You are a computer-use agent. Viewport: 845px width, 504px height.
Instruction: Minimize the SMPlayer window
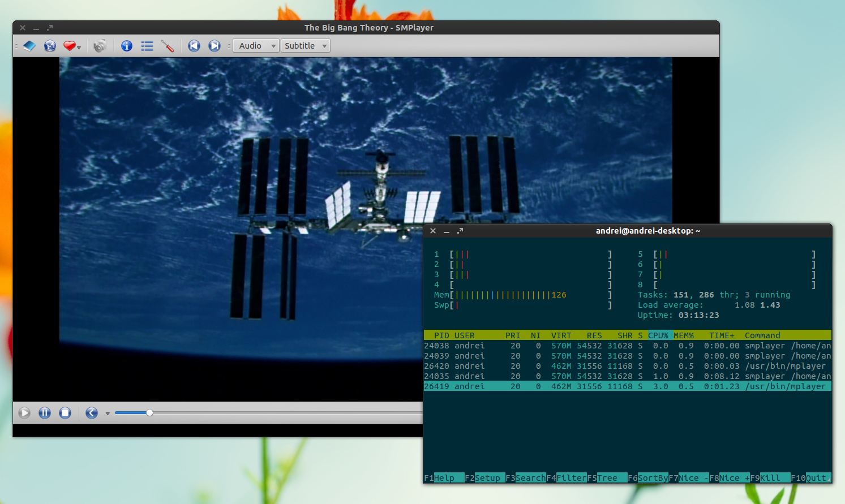(36, 28)
